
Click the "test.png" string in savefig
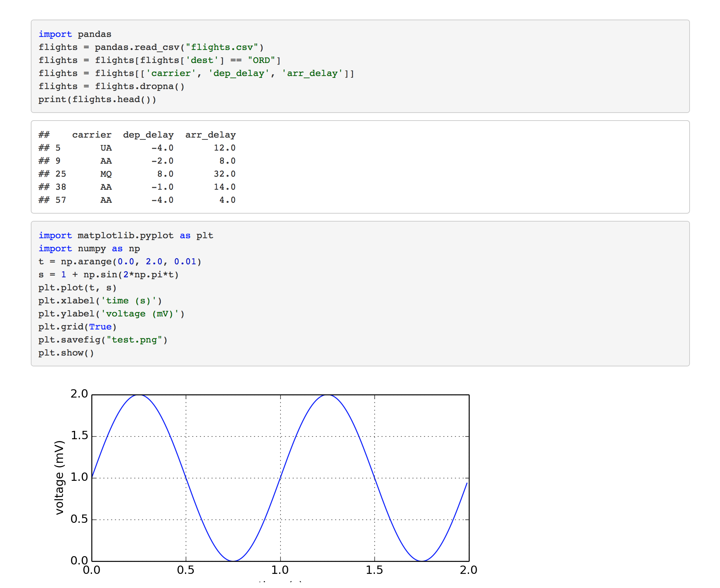(x=134, y=340)
